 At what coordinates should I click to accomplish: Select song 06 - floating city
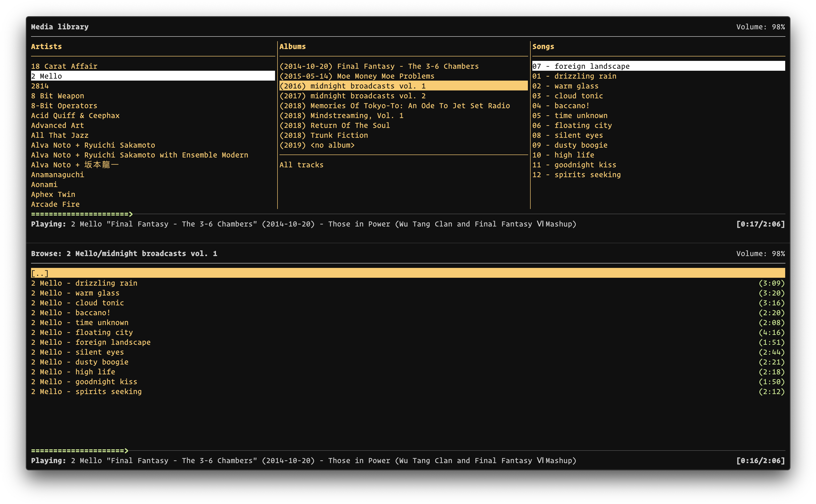click(x=572, y=125)
